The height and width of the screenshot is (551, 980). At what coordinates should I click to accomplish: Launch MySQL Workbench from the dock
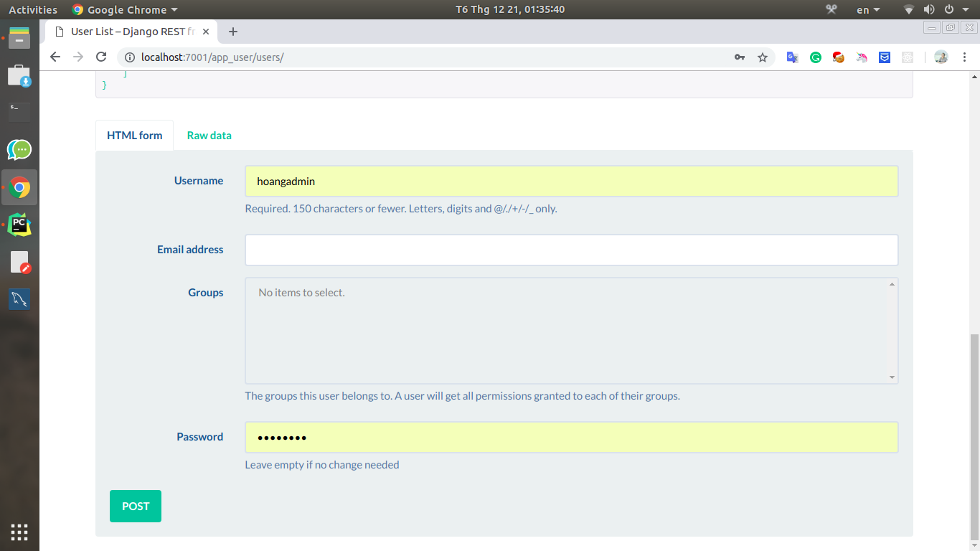tap(19, 299)
